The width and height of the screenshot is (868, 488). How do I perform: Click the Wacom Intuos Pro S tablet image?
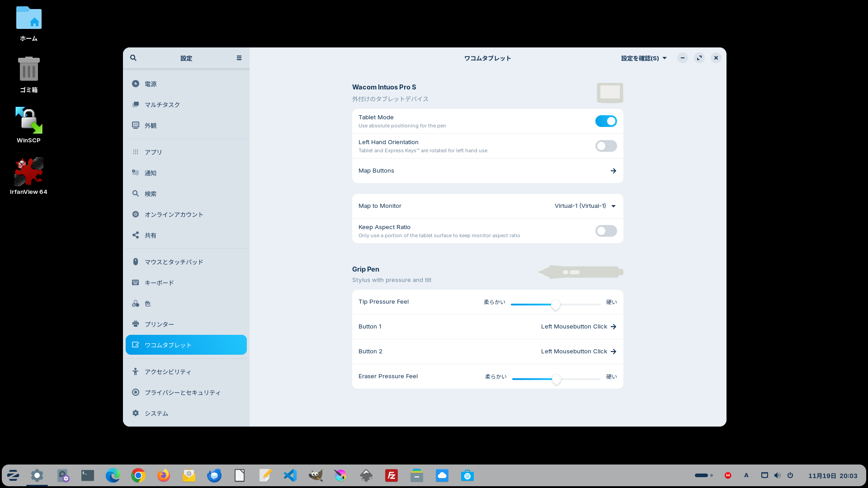click(x=609, y=93)
